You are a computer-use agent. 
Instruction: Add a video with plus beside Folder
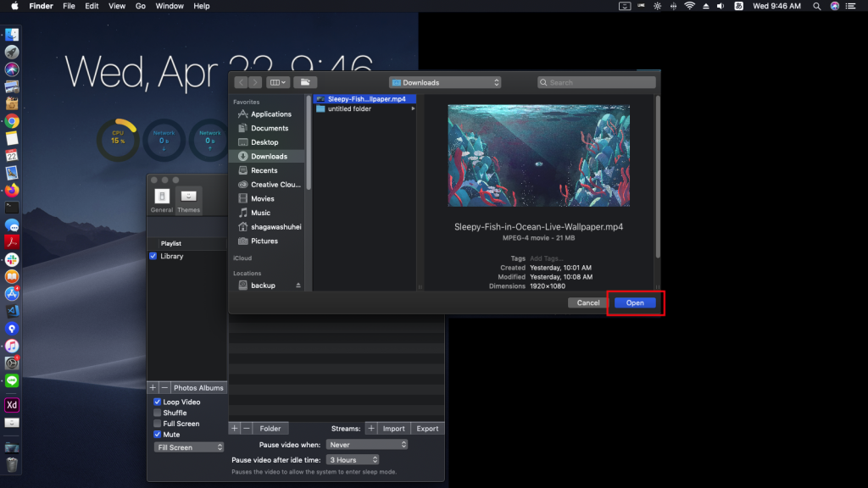point(235,428)
